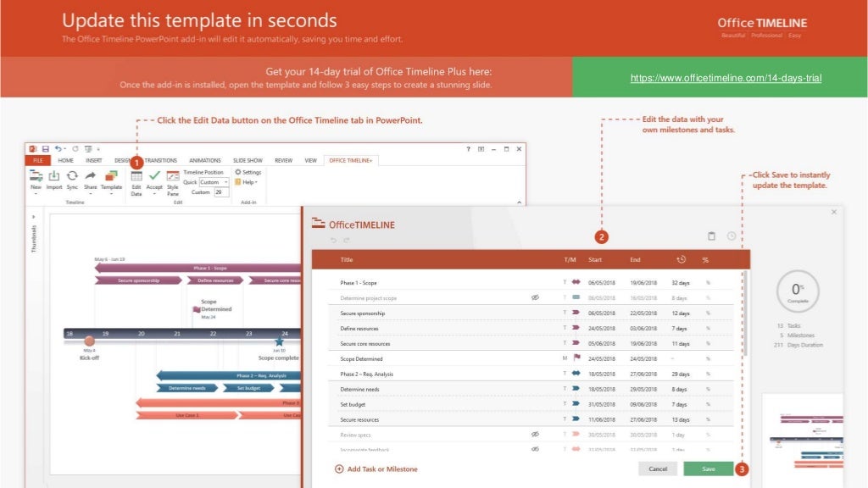Click the duration clock column header icon
This screenshot has width=868, height=488.
681,259
